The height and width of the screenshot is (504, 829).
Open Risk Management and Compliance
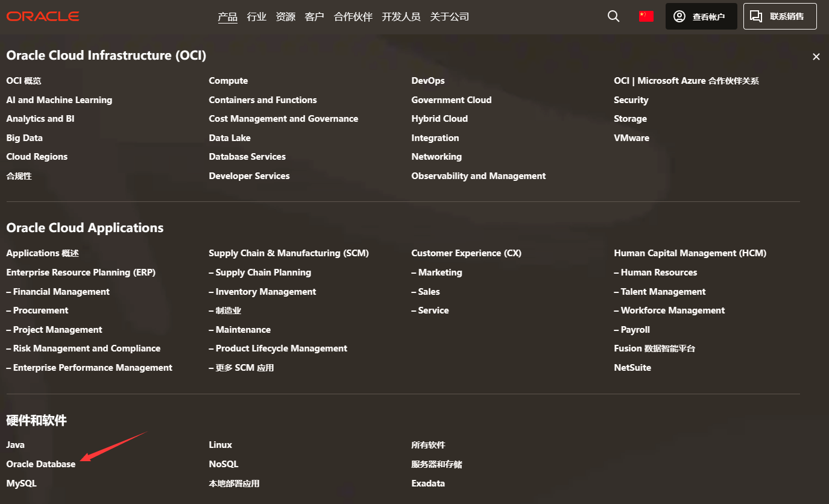pyautogui.click(x=83, y=348)
